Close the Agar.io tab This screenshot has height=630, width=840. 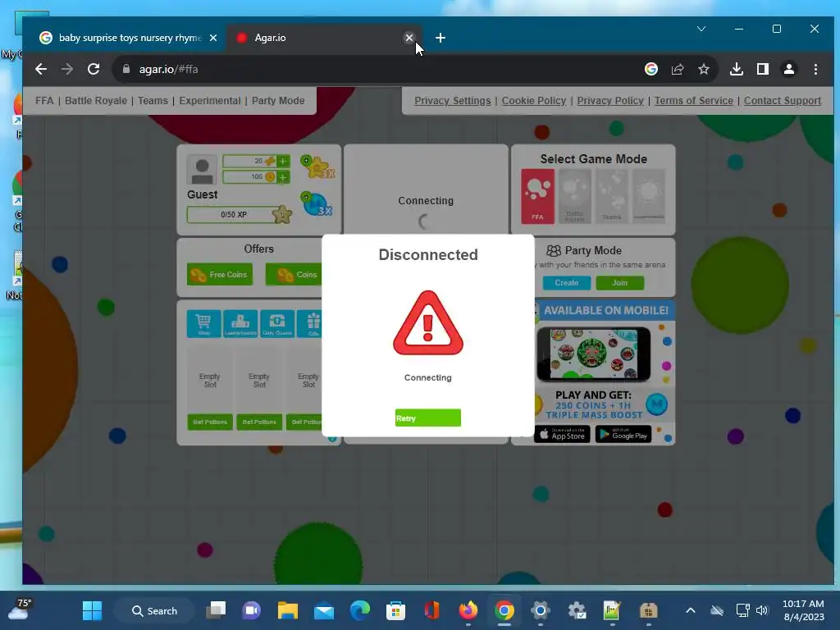tap(409, 38)
